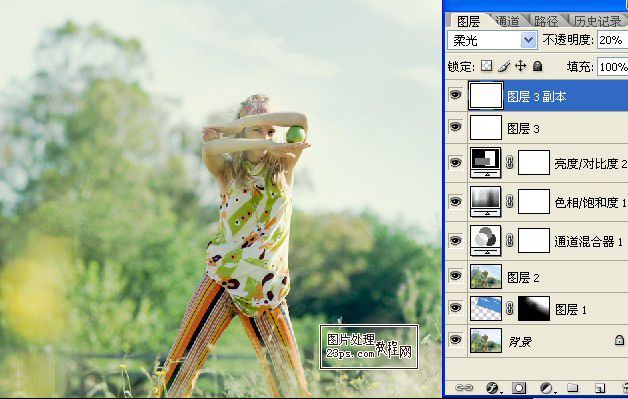Select the 图层 2 thumbnail
628x399 pixels.
point(486,276)
